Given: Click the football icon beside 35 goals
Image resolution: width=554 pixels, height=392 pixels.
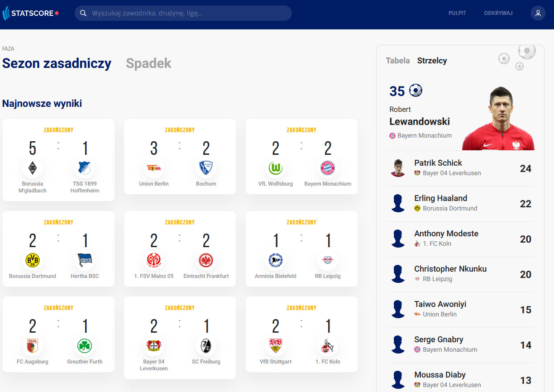Looking at the screenshot, I should click(x=415, y=91).
